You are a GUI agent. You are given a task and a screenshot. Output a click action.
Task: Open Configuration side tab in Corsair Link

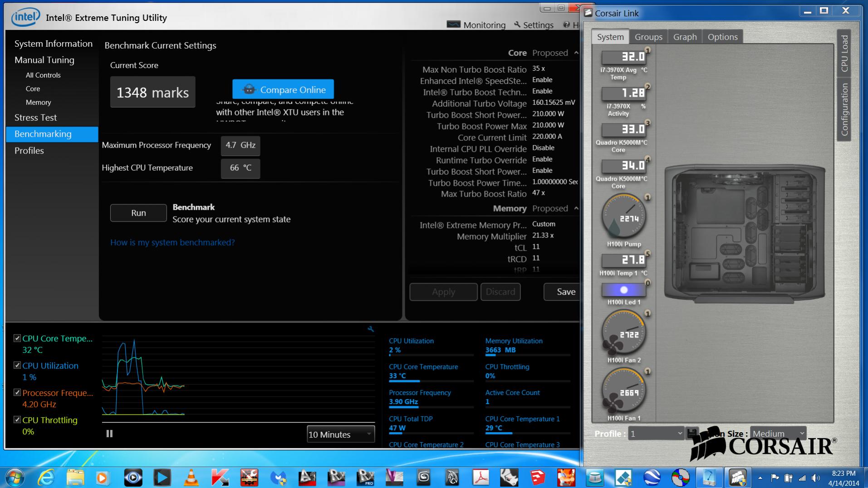(844, 109)
